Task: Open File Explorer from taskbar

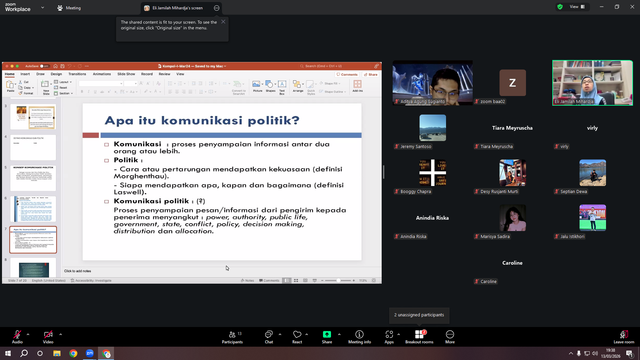Action: tap(57, 353)
